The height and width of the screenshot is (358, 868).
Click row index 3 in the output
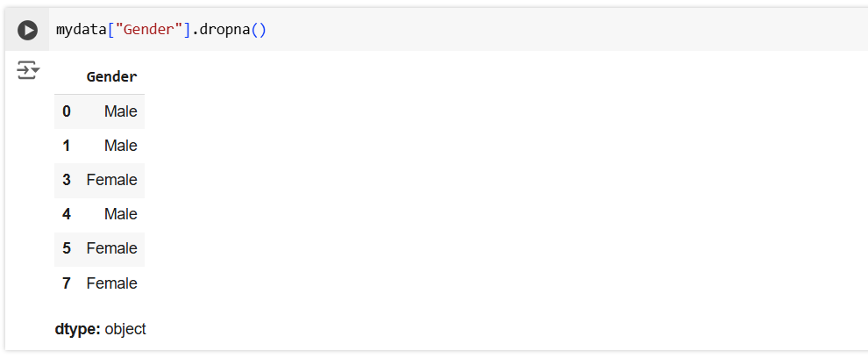(67, 180)
